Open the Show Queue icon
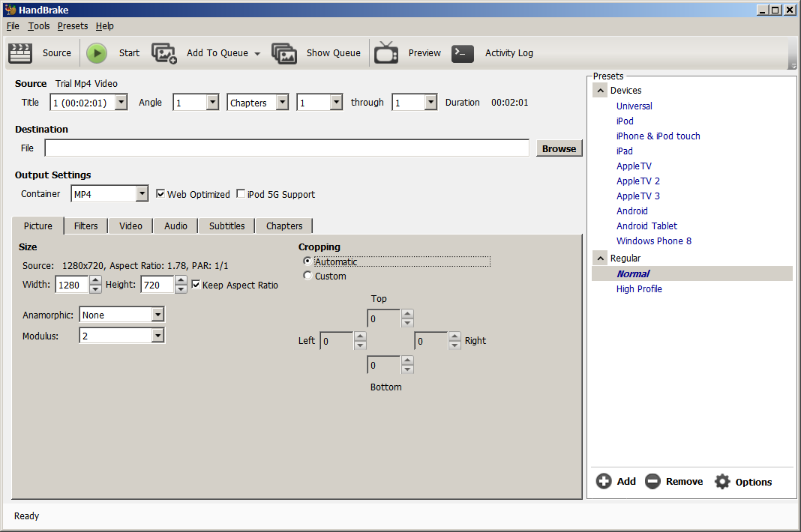The width and height of the screenshot is (801, 532). (x=284, y=53)
